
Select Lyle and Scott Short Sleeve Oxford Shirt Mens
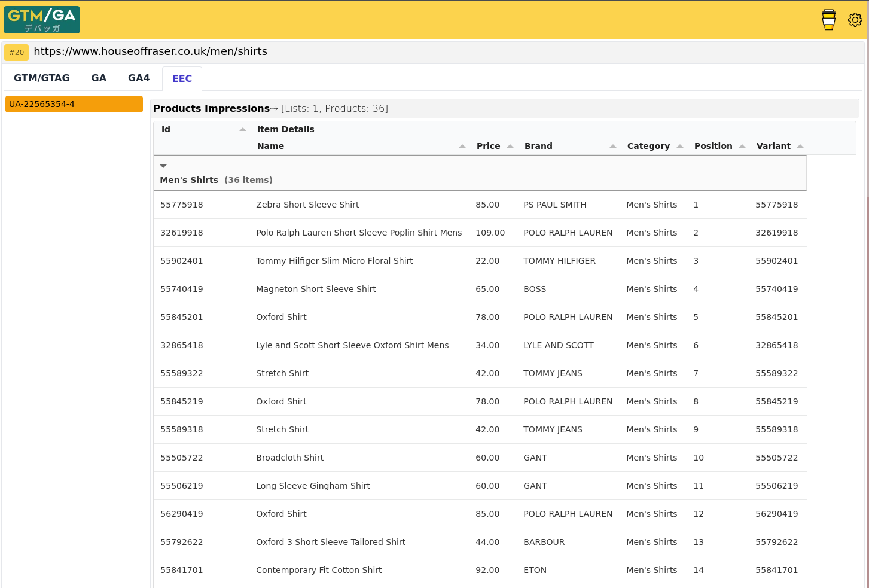[x=352, y=345]
